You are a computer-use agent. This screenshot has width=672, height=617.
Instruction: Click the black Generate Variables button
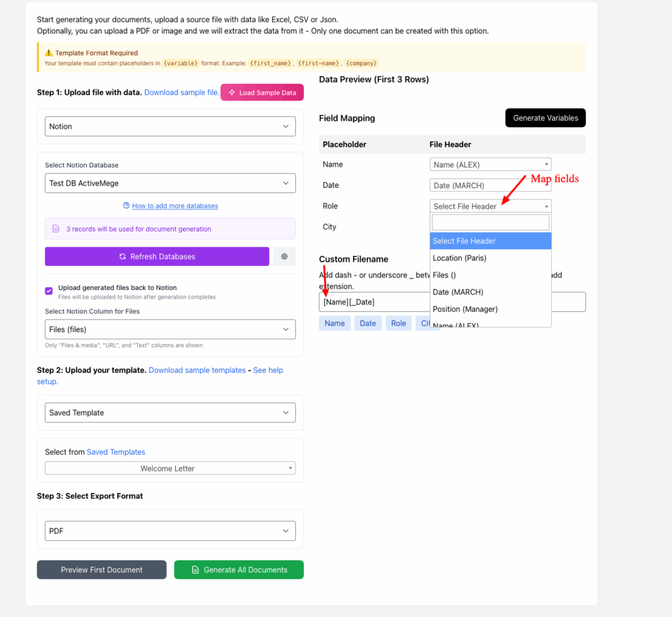(x=545, y=118)
